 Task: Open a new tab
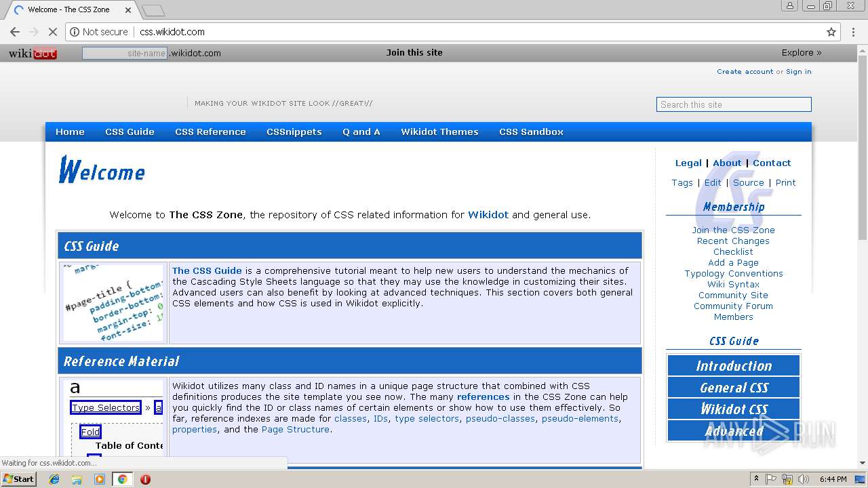pos(153,10)
